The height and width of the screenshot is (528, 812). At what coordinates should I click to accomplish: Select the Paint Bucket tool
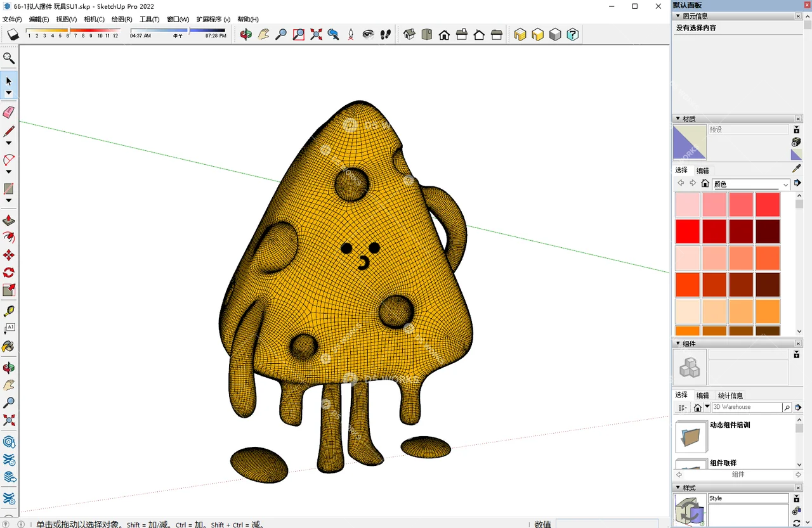tap(8, 347)
